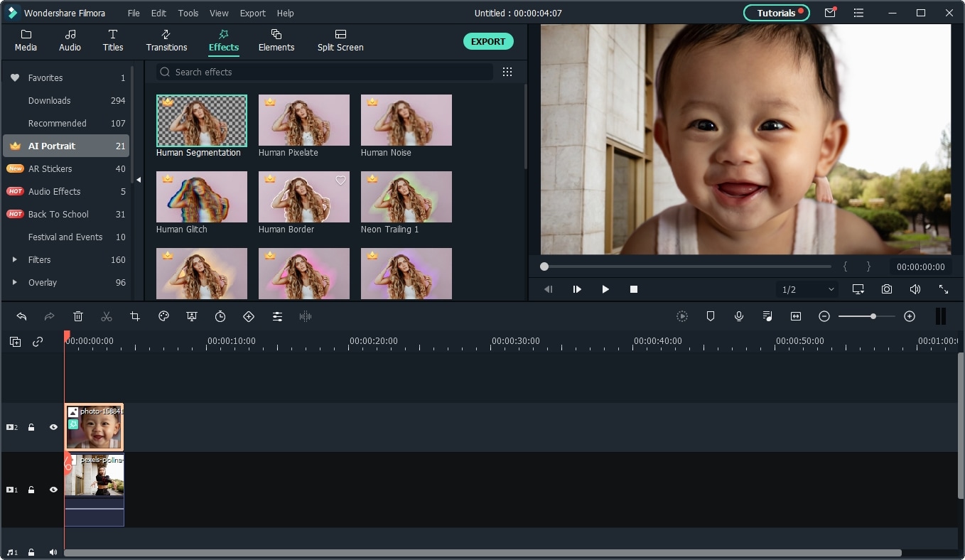Open the View menu
Screen dimensions: 965x560
coord(219,13)
